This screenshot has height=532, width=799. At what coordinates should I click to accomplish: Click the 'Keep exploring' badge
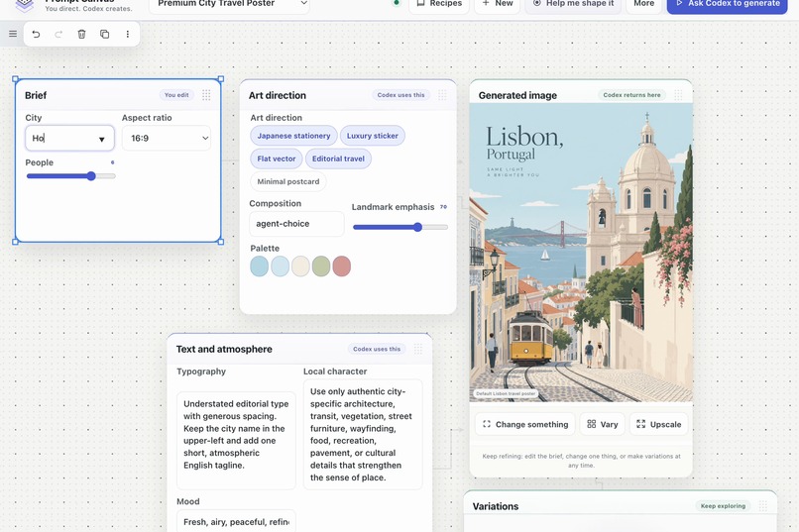723,506
